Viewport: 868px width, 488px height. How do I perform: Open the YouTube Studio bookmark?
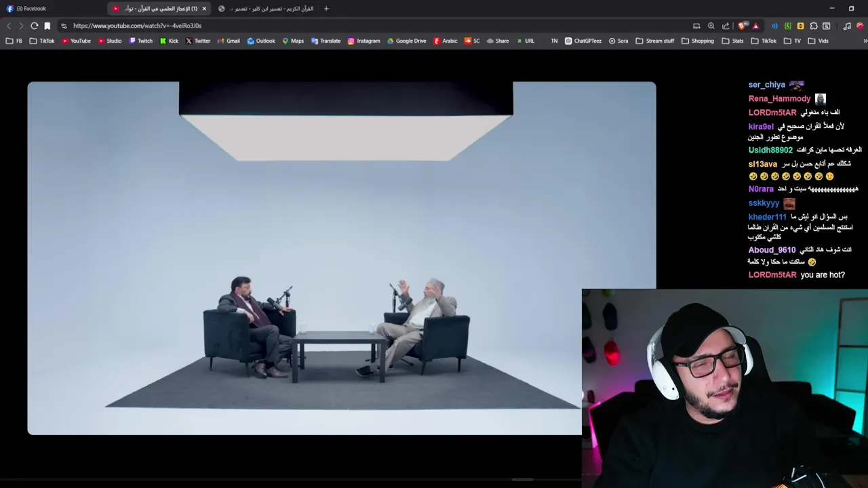110,41
